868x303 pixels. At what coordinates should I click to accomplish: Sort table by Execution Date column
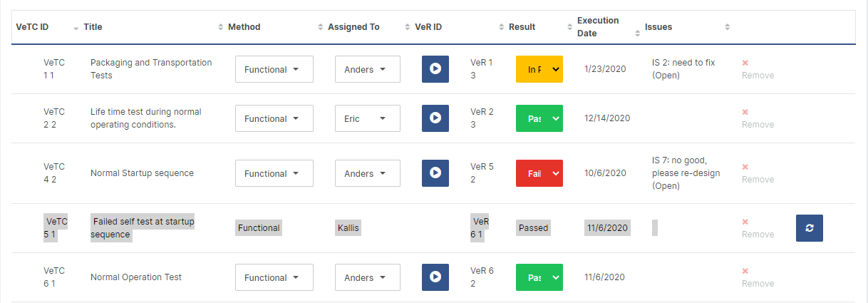[598, 27]
